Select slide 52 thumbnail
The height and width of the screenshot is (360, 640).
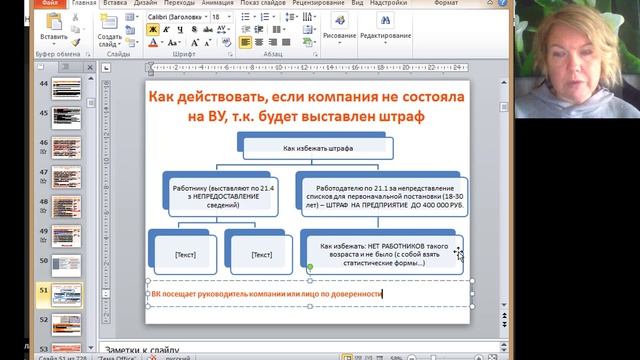[x=66, y=324]
